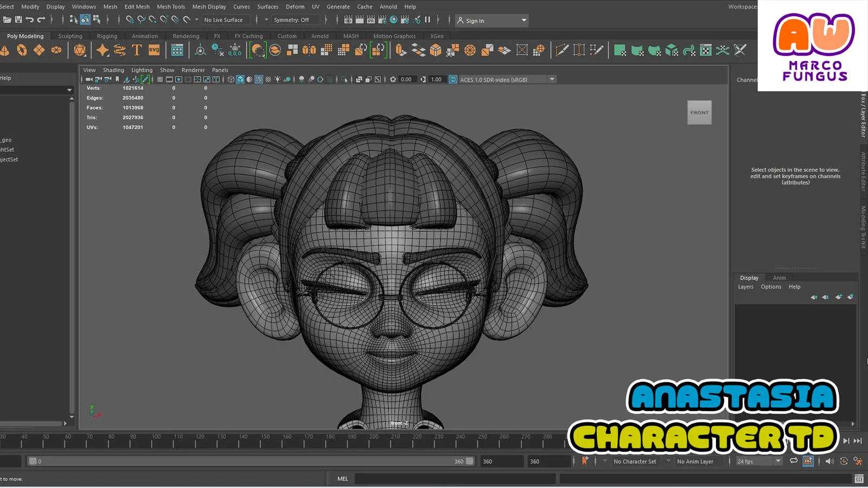Screen dimensions: 868x488
Task: Click the save scene icon
Action: point(18,20)
